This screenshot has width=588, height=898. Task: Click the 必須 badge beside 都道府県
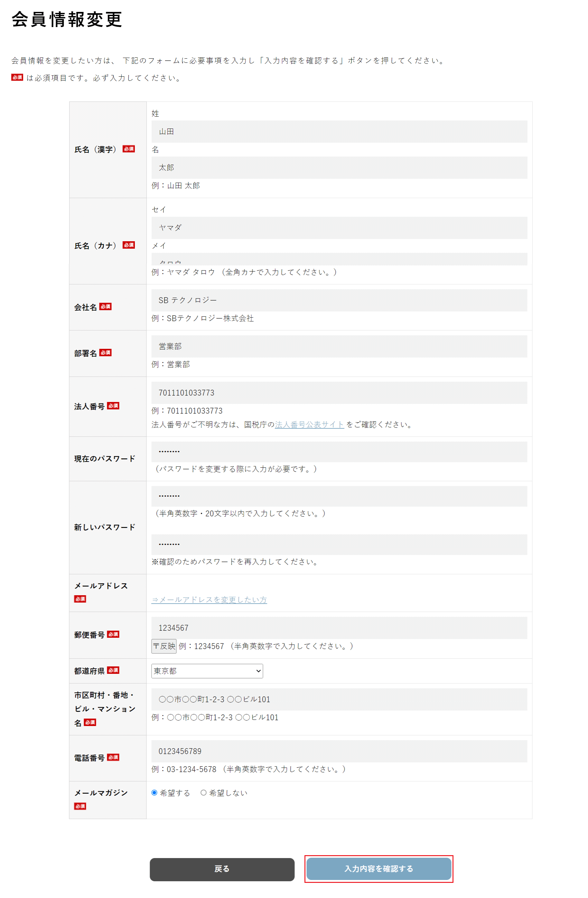tap(113, 670)
